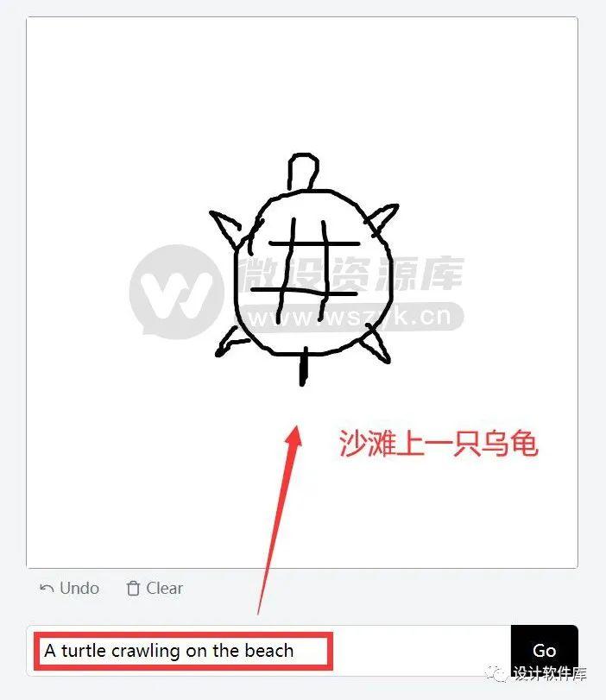Screen dimensions: 606x700
Task: Click the turtle's upper-left flipper
Action: click(226, 228)
